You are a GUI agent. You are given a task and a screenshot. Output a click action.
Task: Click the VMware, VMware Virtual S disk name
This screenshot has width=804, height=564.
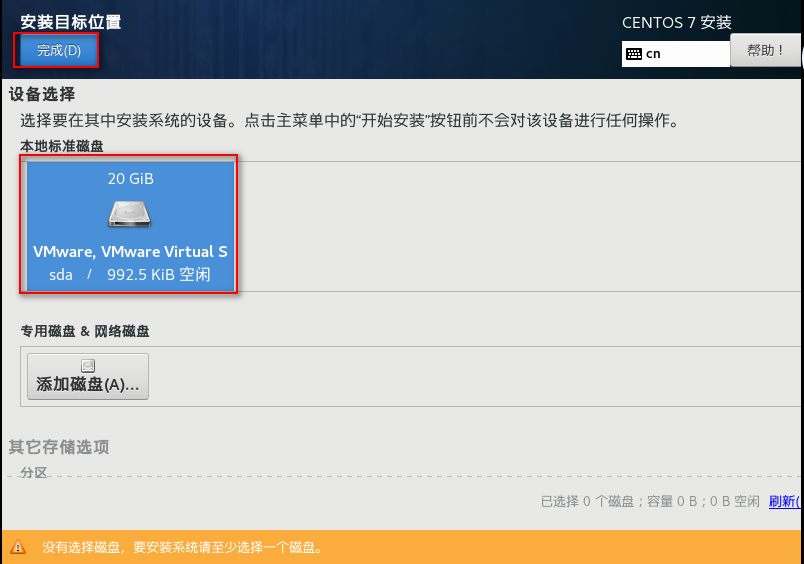click(x=130, y=252)
